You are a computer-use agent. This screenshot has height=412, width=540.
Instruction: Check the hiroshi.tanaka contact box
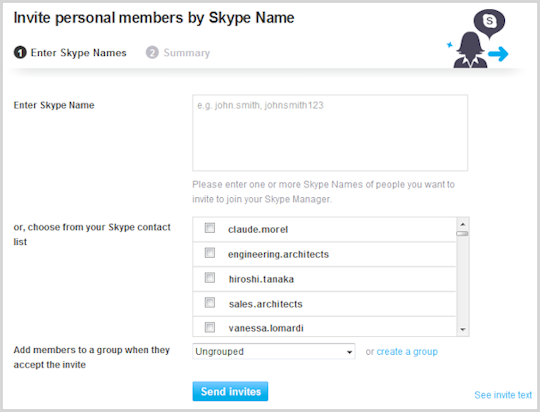pyautogui.click(x=210, y=278)
